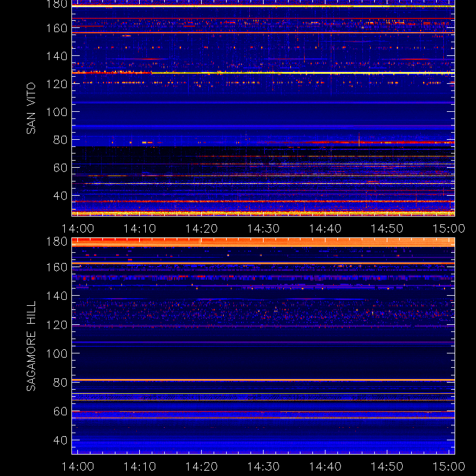Click 14:50 time label below San Vito plot
476x476 pixels.
(387, 228)
